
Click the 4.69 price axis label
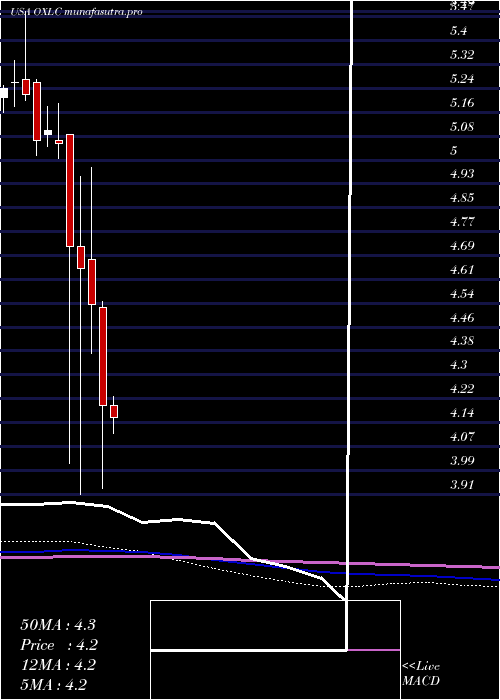462,246
